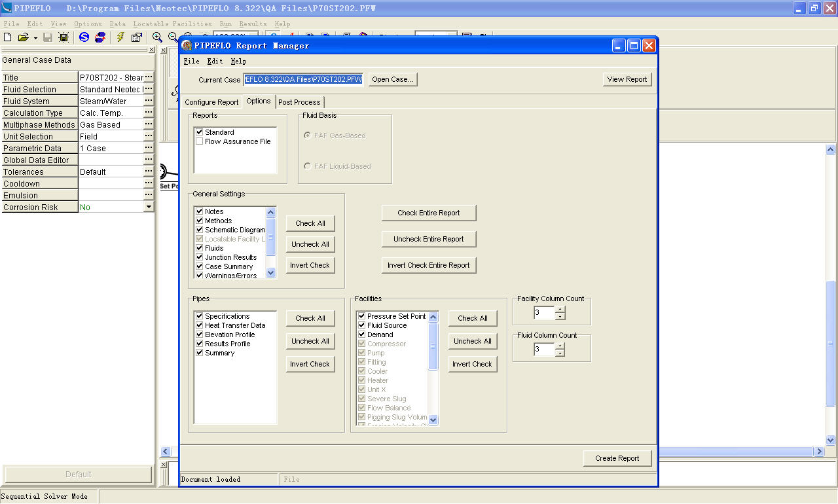Click the main canvas vertical scrollbar thumb

click(831, 344)
